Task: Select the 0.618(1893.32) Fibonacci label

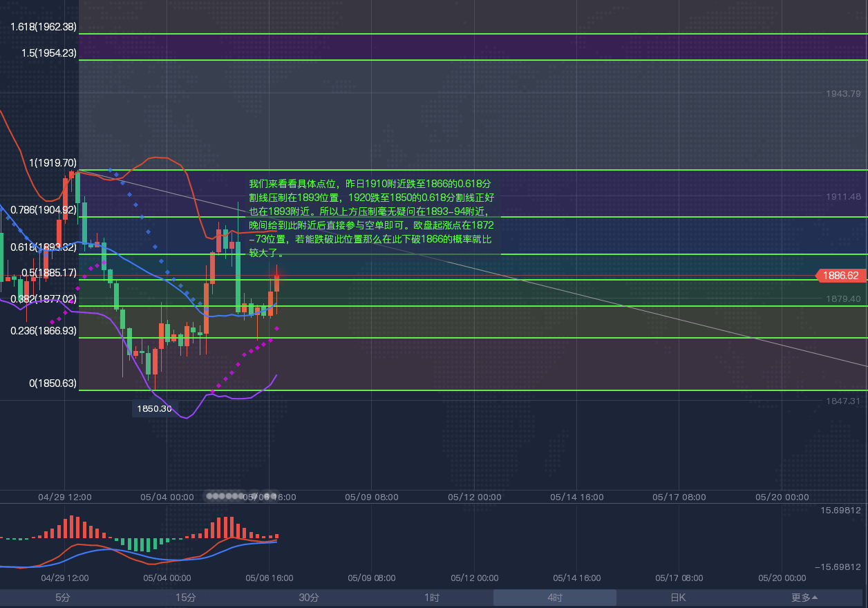Action: (x=43, y=247)
